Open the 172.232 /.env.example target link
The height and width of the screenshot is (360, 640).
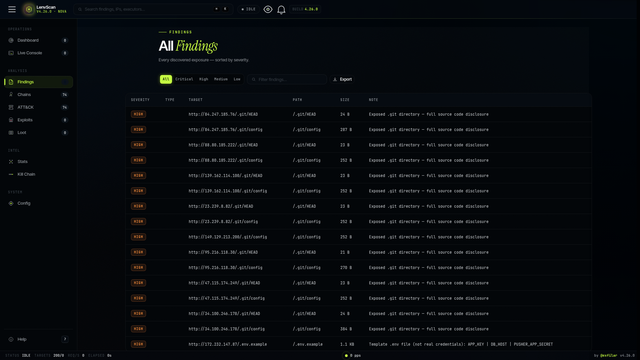click(228, 344)
